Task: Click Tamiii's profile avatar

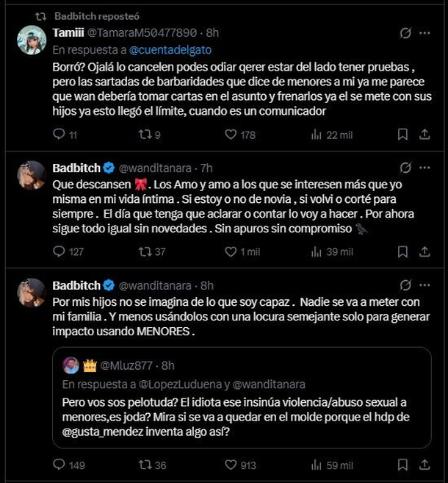Action: (x=32, y=40)
